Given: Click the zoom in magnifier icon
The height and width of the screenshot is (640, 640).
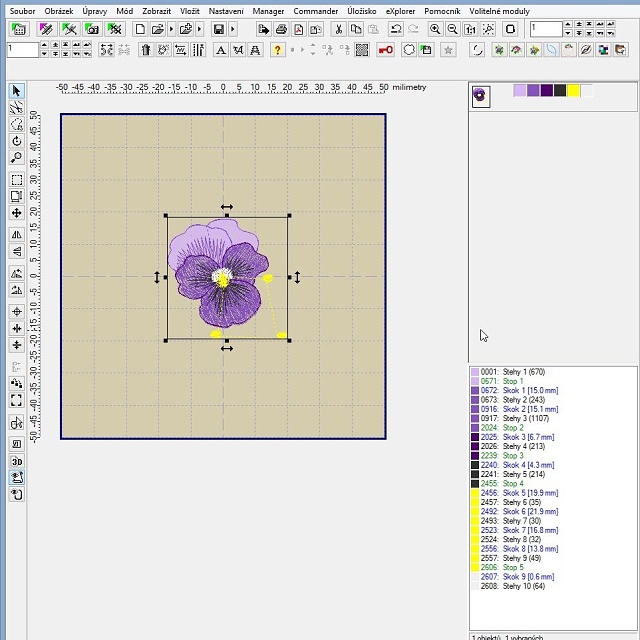Looking at the screenshot, I should click(x=435, y=30).
